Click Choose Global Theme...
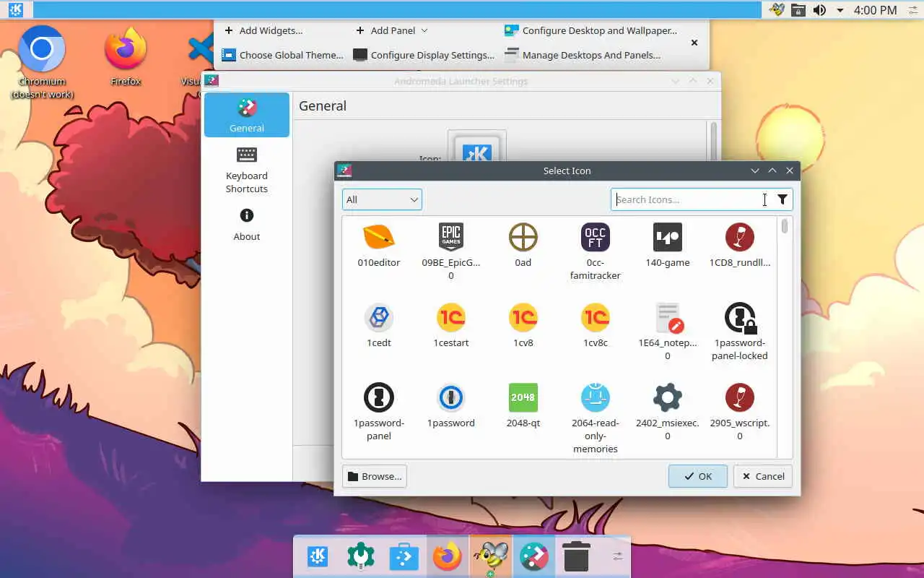 [x=282, y=55]
